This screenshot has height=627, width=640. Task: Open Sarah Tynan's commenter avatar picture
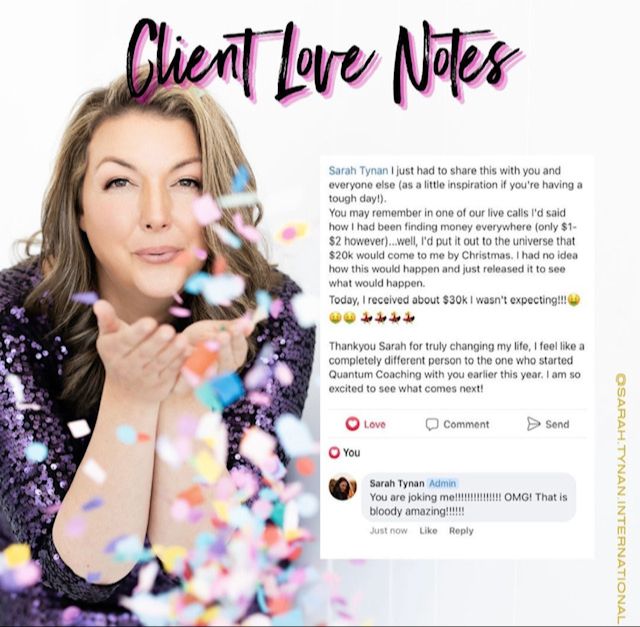[x=342, y=487]
